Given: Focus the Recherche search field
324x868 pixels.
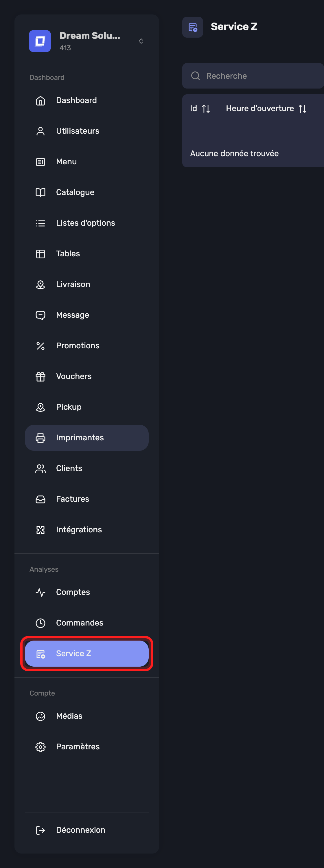Looking at the screenshot, I should 253,76.
